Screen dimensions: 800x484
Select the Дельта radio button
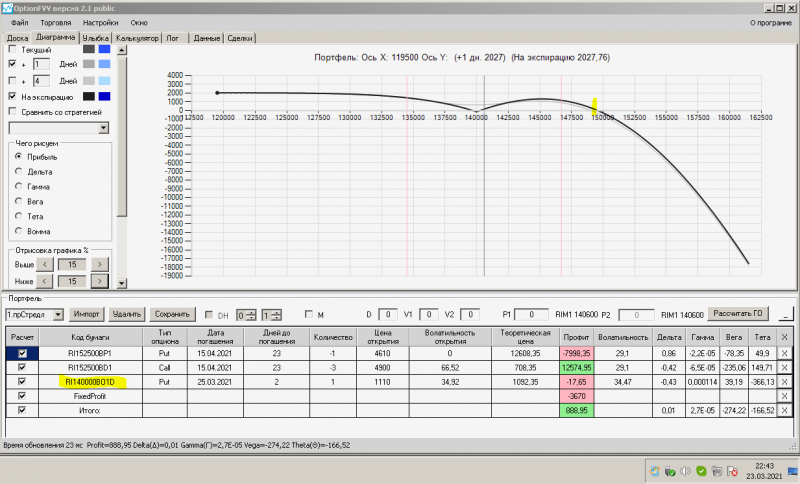click(x=19, y=172)
